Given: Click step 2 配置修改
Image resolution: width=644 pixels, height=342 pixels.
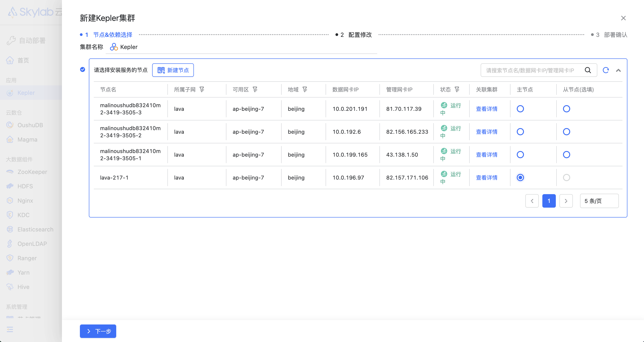Looking at the screenshot, I should [x=353, y=35].
